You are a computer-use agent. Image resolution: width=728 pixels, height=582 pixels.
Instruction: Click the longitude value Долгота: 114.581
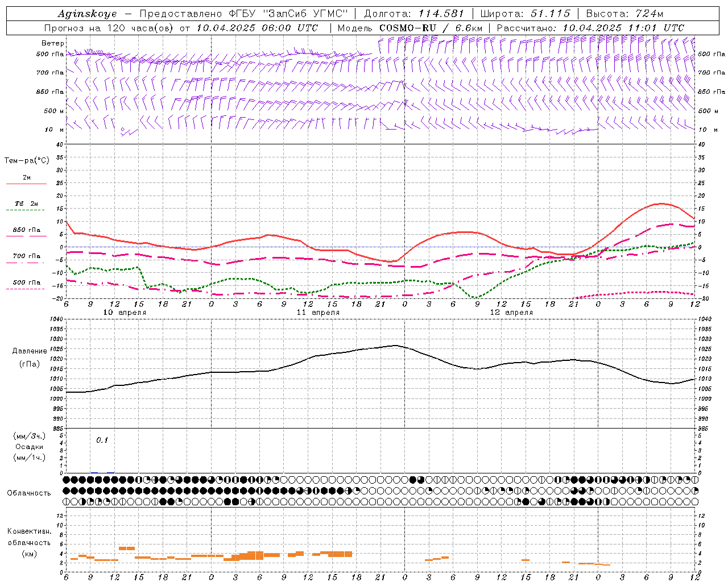(414, 14)
